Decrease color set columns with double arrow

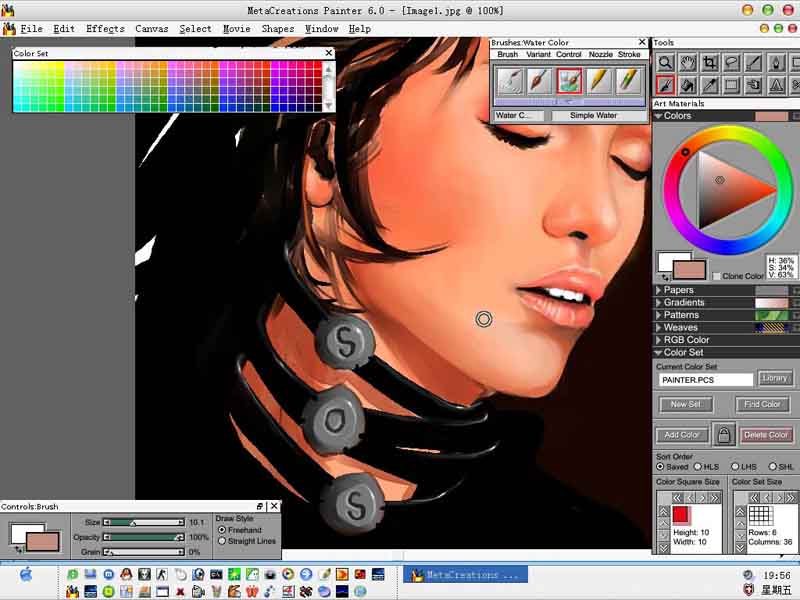tap(754, 497)
